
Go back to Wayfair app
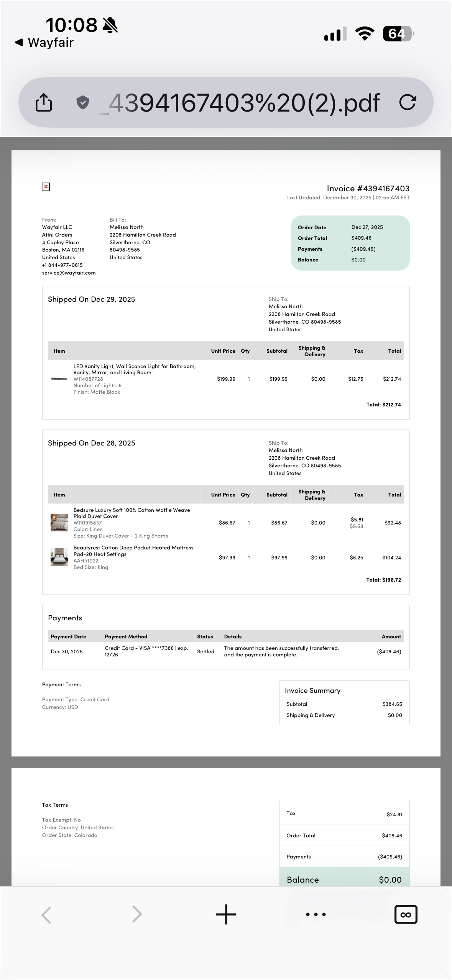44,42
